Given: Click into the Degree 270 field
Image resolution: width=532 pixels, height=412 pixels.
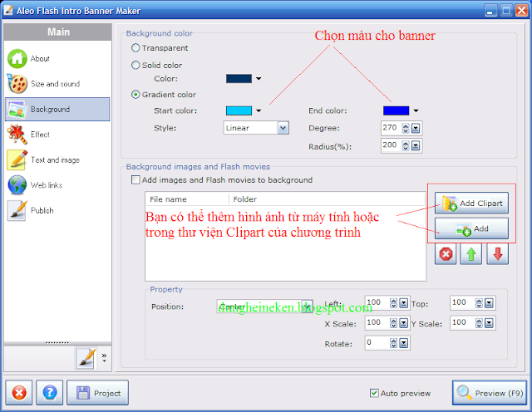Looking at the screenshot, I should click(392, 128).
